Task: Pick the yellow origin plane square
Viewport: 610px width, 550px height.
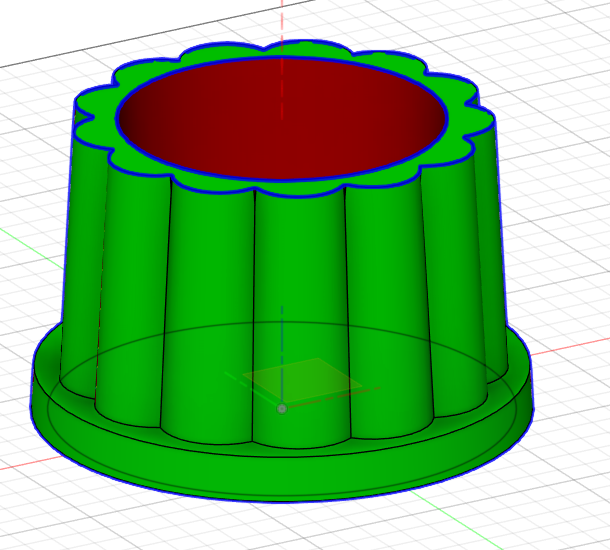Action: point(300,375)
